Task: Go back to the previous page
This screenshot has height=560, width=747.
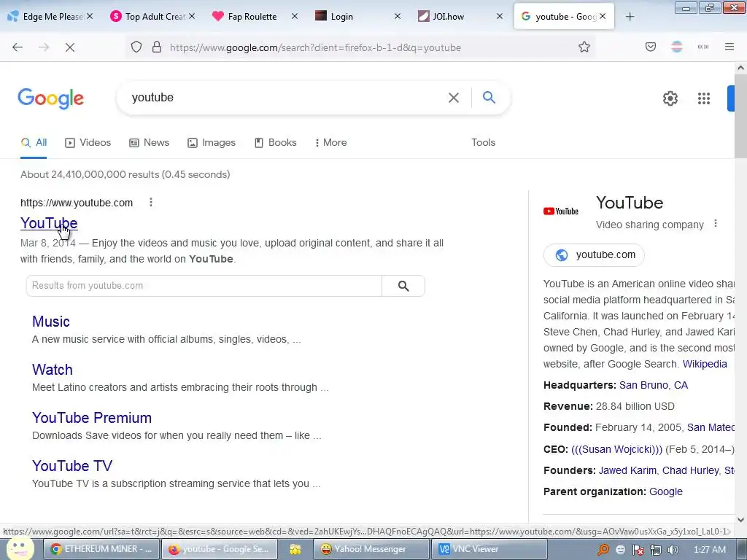Action: tap(18, 47)
